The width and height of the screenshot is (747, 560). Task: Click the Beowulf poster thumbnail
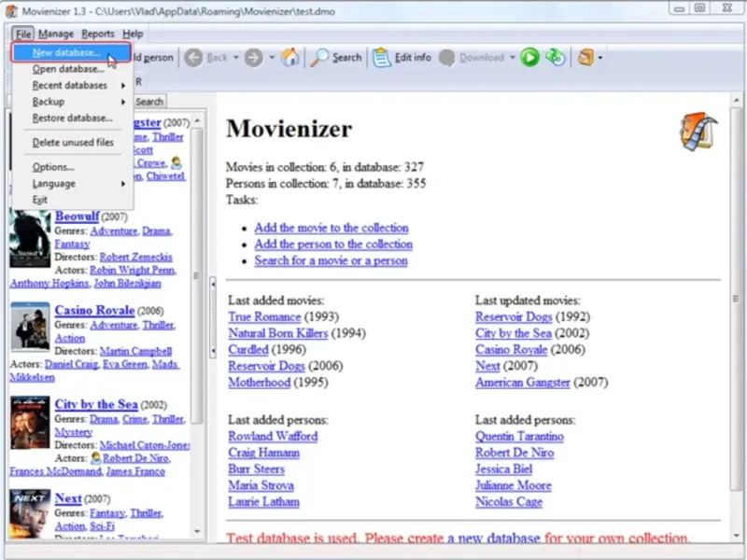[x=30, y=239]
